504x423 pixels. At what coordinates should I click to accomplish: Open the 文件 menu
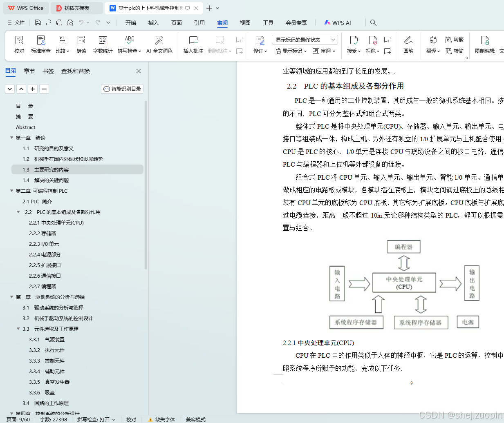pos(16,22)
